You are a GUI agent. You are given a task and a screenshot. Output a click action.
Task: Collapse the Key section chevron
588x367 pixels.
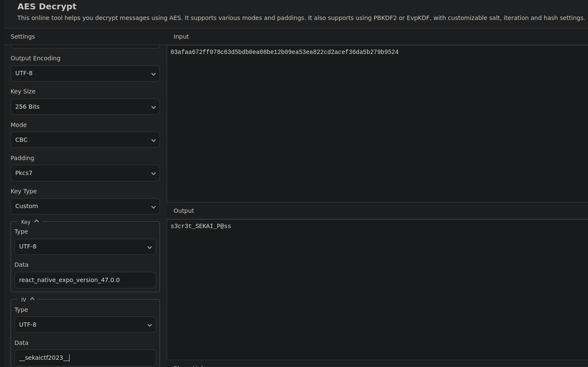tap(36, 220)
